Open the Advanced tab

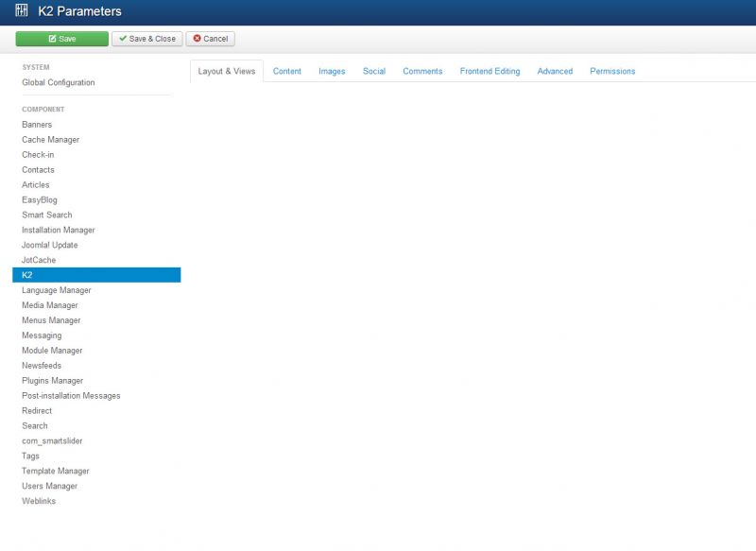[555, 71]
